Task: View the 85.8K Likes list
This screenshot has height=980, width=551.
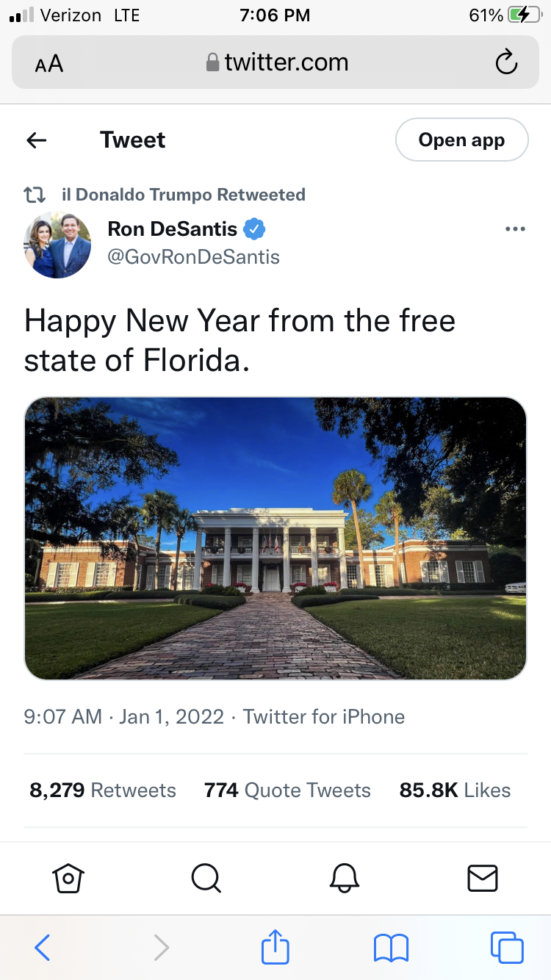Action: point(455,790)
